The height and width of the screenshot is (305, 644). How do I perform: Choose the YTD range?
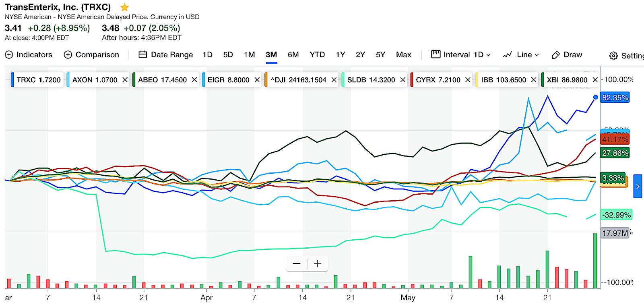pyautogui.click(x=317, y=55)
